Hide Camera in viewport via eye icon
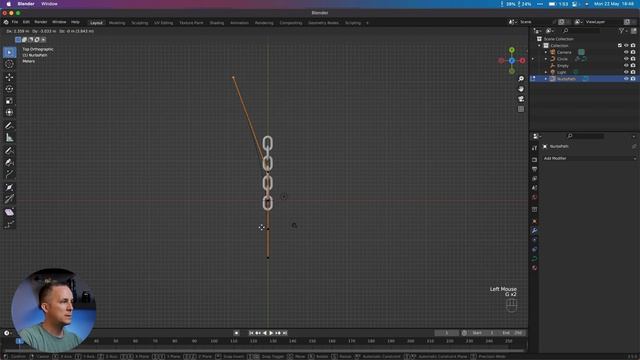The height and width of the screenshot is (360, 640). [626, 52]
